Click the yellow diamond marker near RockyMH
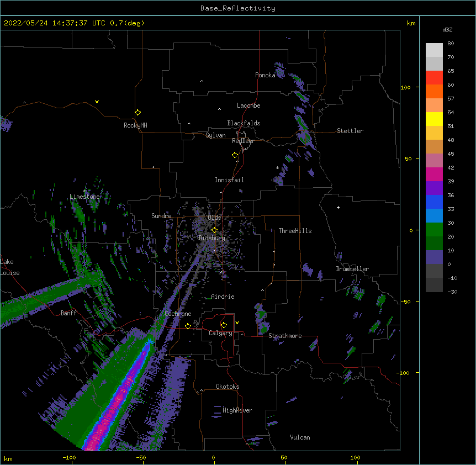This screenshot has width=476, height=465. [137, 113]
